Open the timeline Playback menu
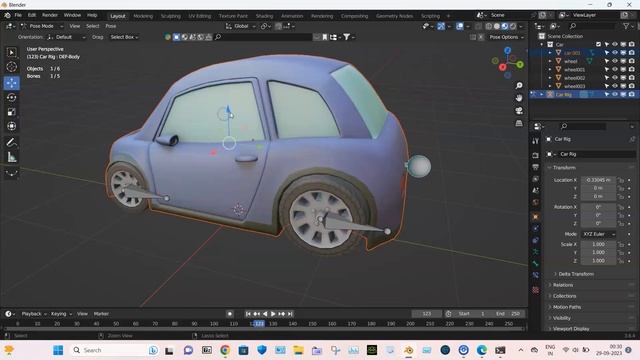 coord(33,314)
